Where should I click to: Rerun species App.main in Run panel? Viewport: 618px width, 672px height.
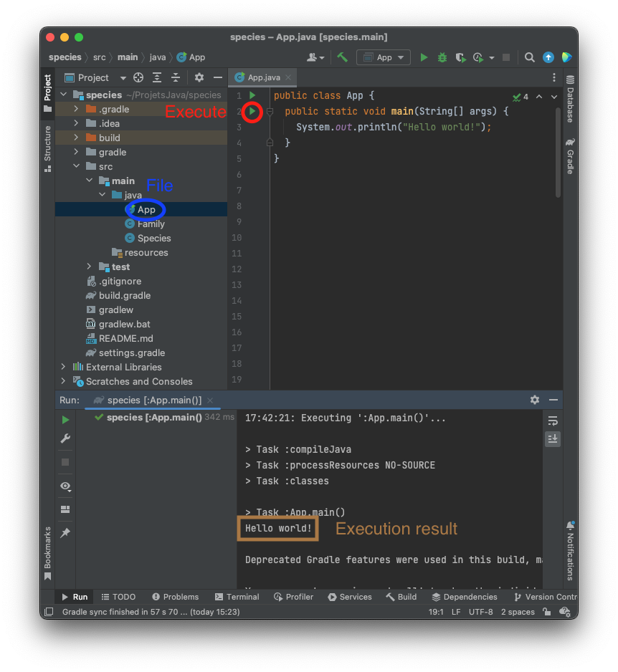tap(65, 420)
